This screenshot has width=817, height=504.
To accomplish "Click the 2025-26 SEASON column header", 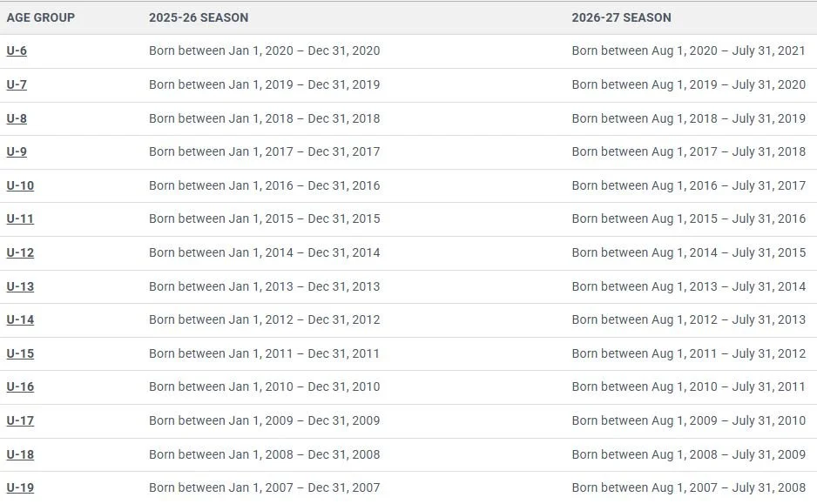I will (x=199, y=17).
